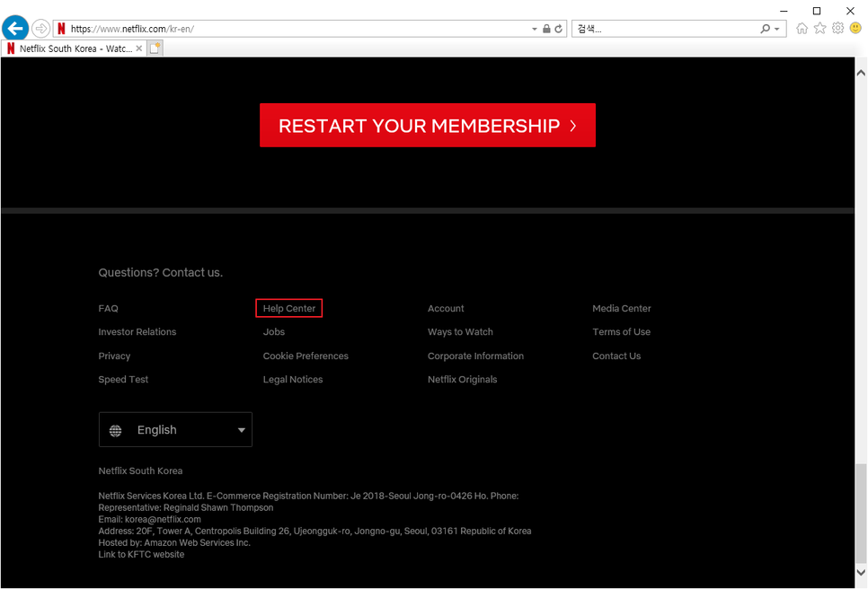Image resolution: width=868 pixels, height=589 pixels.
Task: Open Terms of Use link
Action: (621, 332)
